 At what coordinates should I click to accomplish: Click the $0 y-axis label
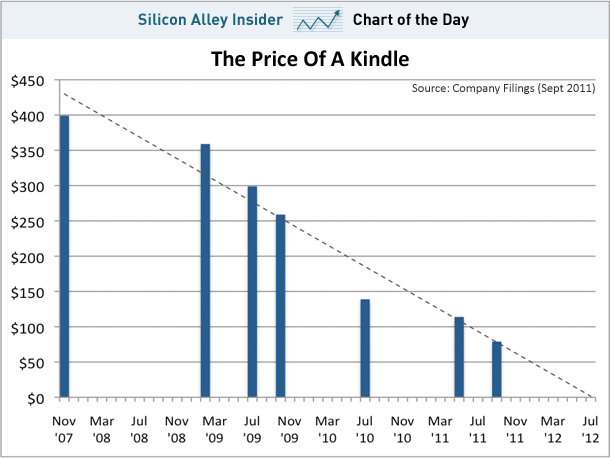(x=36, y=399)
